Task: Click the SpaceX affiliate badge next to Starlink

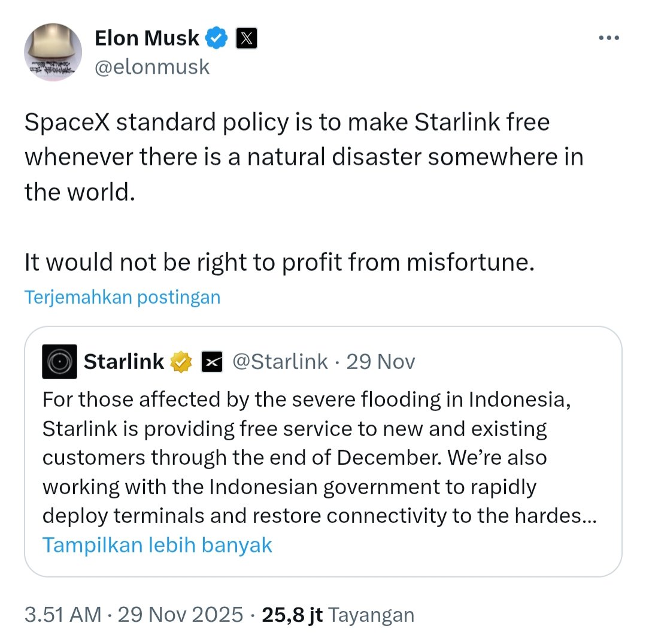Action: click(212, 362)
